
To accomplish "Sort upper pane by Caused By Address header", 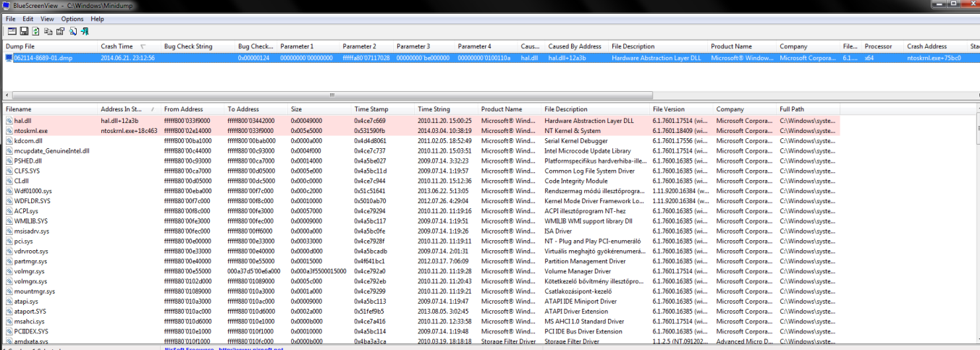I will coord(577,46).
